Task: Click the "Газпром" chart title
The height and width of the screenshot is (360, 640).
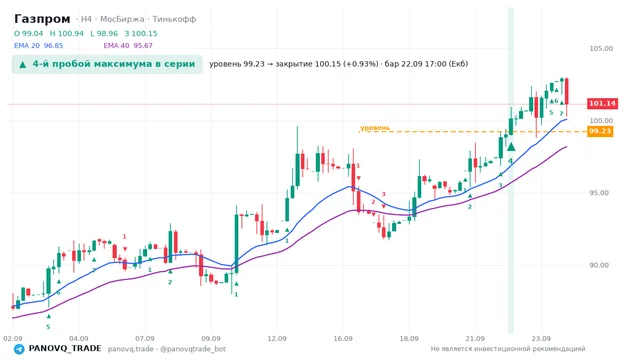Action: click(42, 19)
